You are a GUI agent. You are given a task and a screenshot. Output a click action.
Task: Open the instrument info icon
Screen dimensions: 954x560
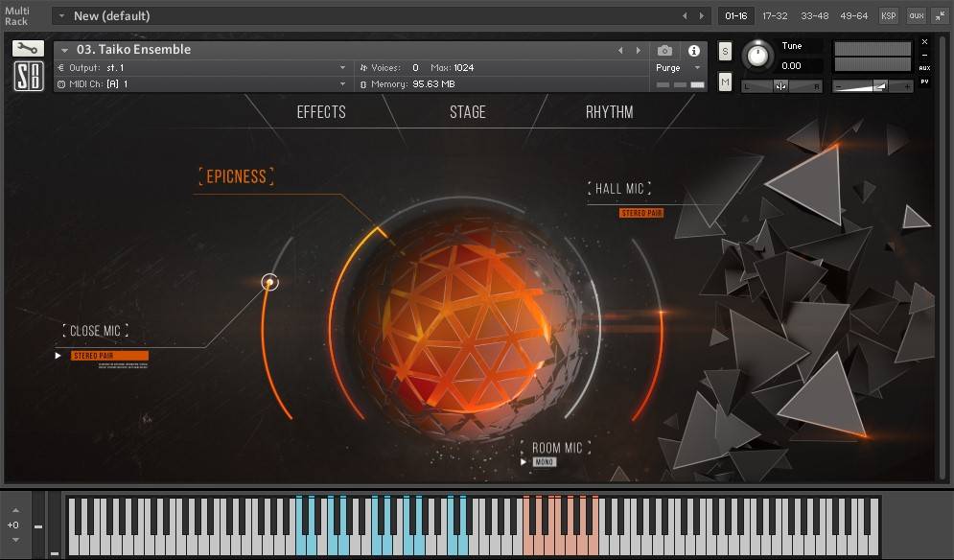pos(693,51)
